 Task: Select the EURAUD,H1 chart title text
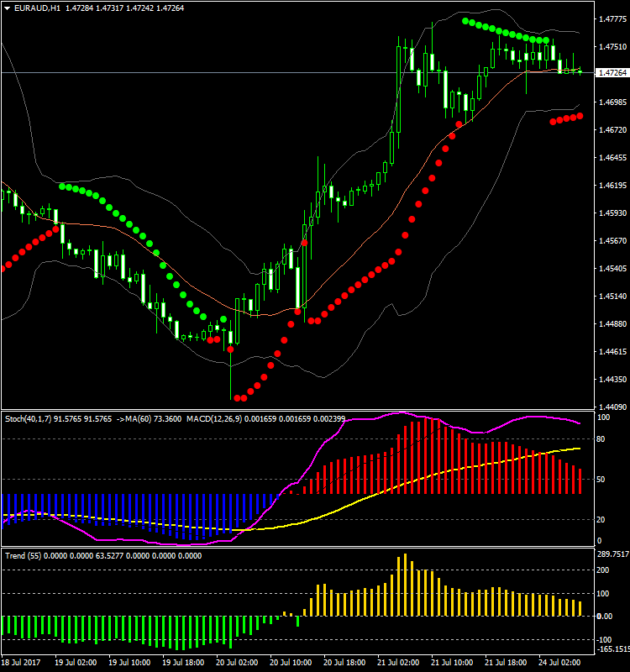37,8
